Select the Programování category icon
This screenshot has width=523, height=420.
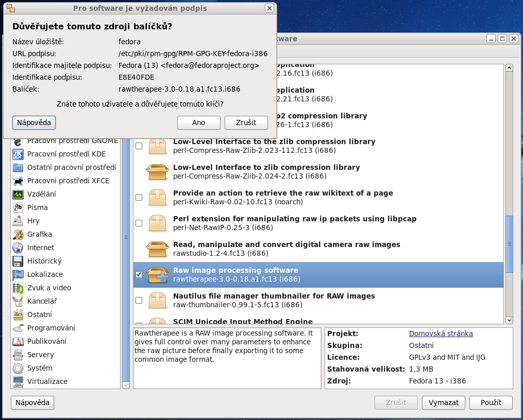click(x=18, y=328)
